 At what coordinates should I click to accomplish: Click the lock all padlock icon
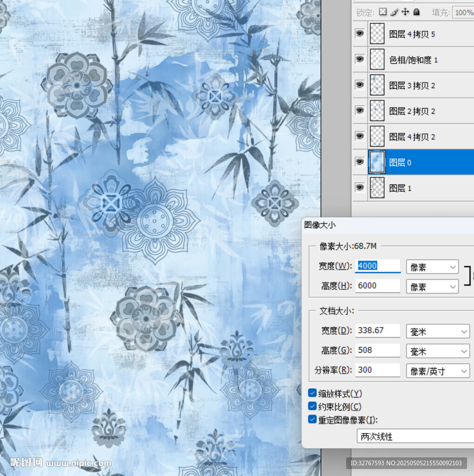click(417, 12)
